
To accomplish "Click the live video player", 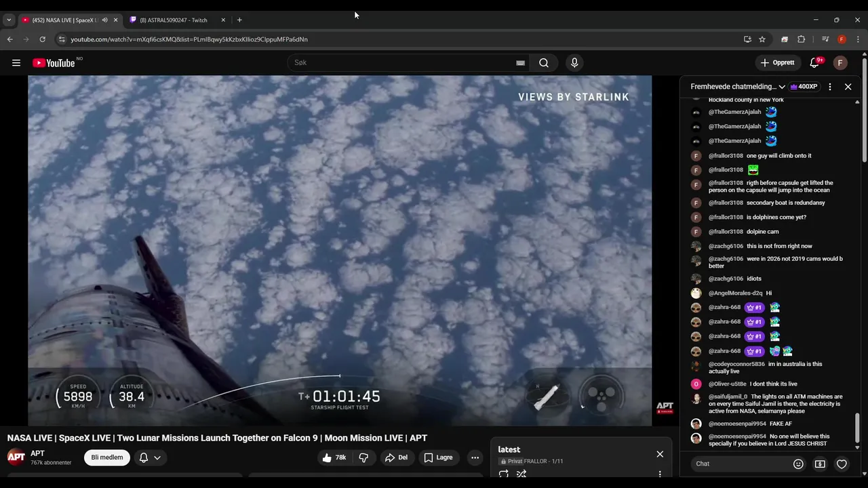I will 340,251.
